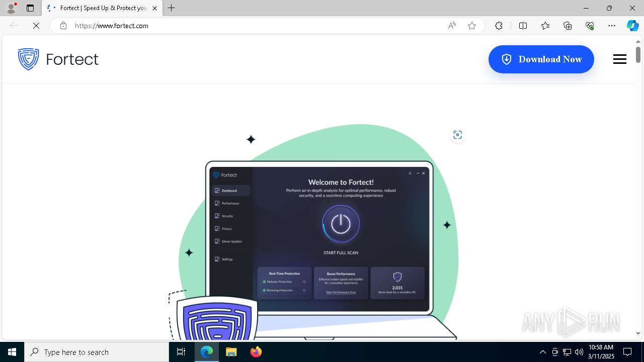
Task: Open Microsoft Edge from taskbar
Action: pyautogui.click(x=207, y=352)
